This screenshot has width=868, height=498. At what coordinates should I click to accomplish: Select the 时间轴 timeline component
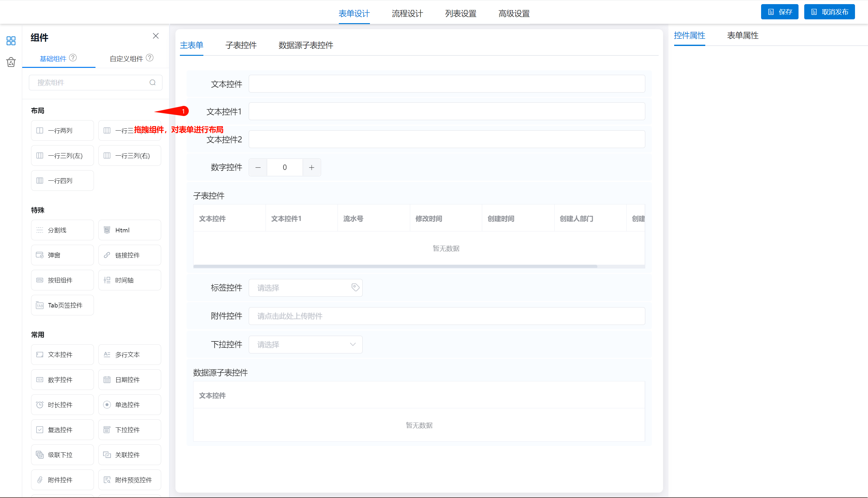point(129,280)
